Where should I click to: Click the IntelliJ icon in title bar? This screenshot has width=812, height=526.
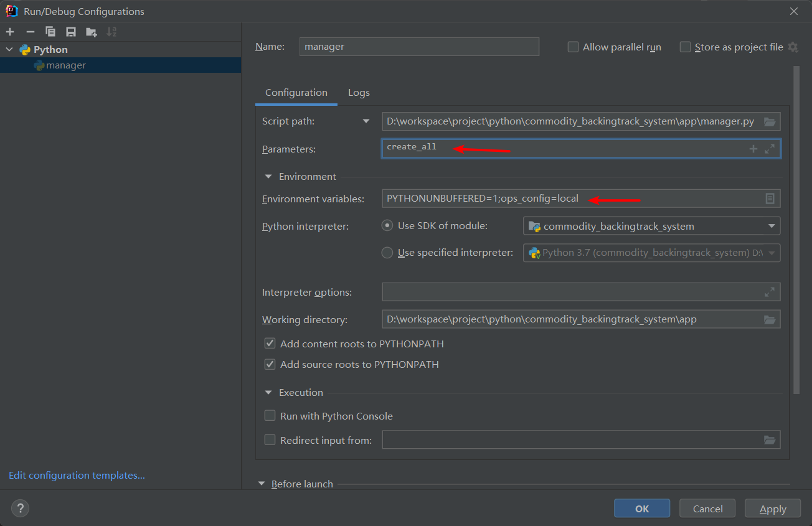tap(12, 11)
